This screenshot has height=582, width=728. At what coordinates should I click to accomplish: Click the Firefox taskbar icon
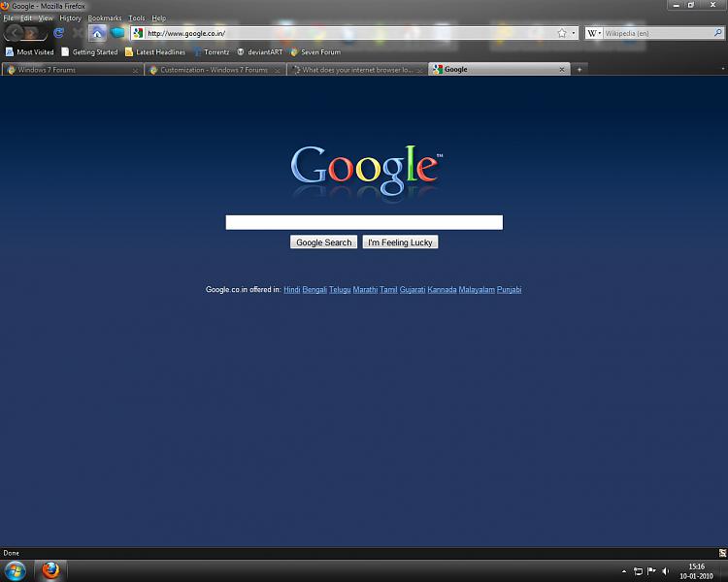50,570
